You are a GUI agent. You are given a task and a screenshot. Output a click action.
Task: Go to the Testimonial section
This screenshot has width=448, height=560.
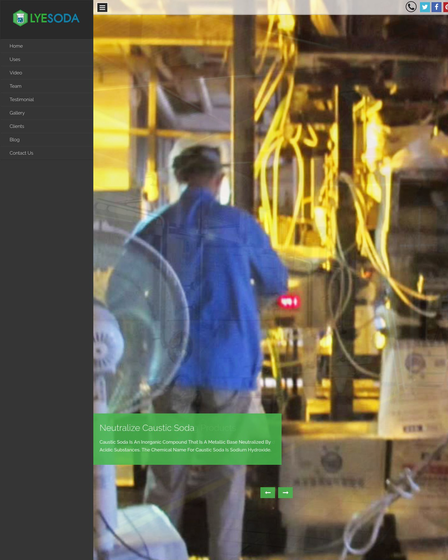click(46, 100)
